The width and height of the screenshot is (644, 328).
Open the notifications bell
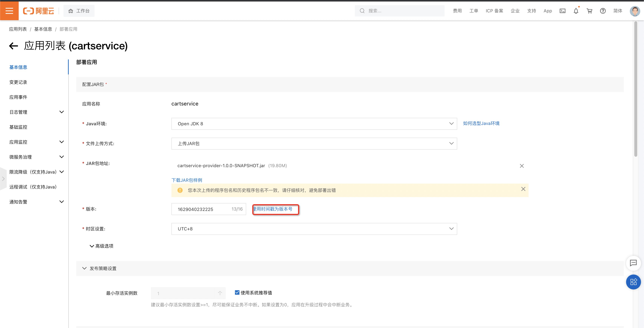(x=576, y=11)
